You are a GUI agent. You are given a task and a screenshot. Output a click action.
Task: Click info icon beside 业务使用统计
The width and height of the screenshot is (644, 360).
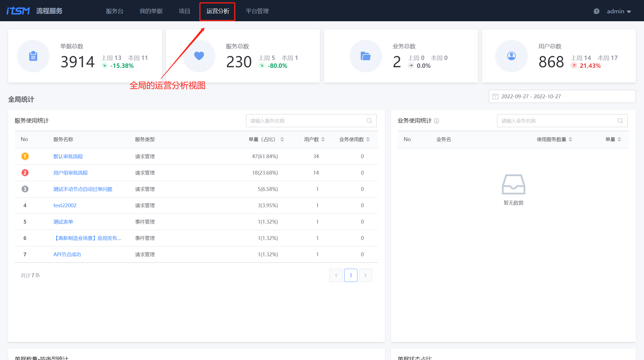tap(437, 121)
